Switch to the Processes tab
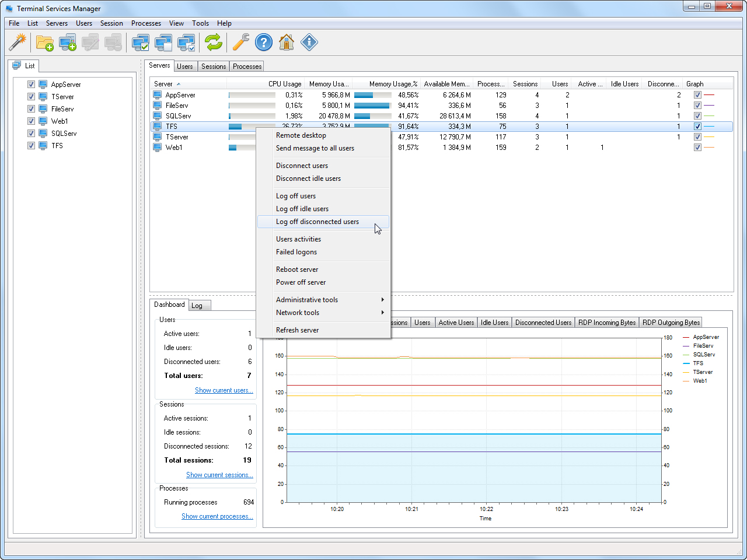The image size is (747, 560). (x=247, y=66)
